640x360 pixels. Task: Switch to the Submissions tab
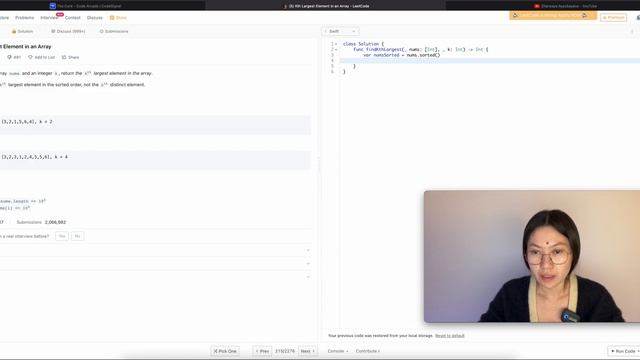[114, 31]
